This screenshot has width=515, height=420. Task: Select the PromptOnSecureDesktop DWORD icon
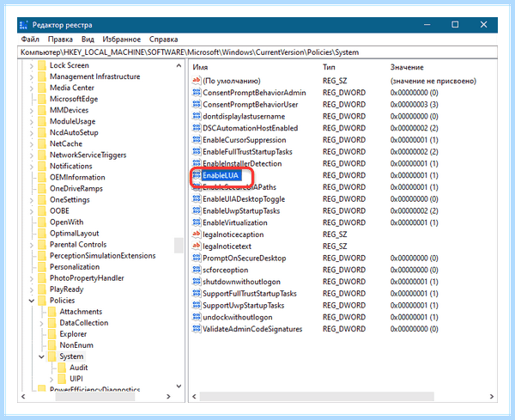tap(197, 258)
